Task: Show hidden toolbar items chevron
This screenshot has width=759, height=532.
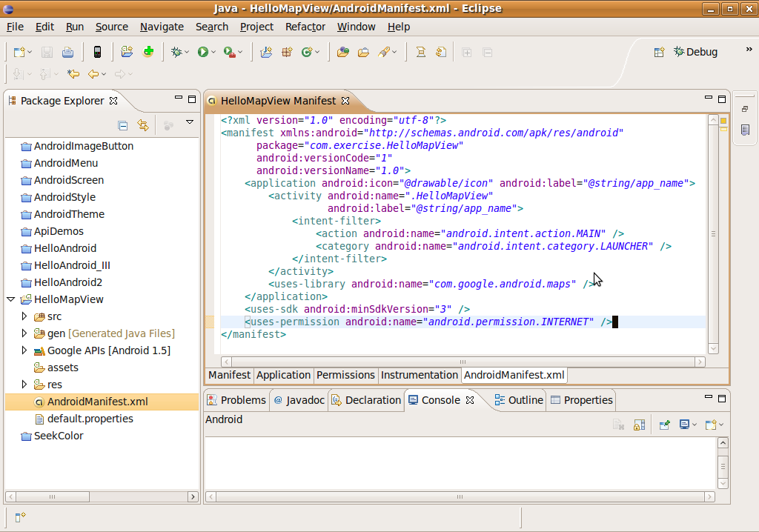Action: click(x=749, y=50)
